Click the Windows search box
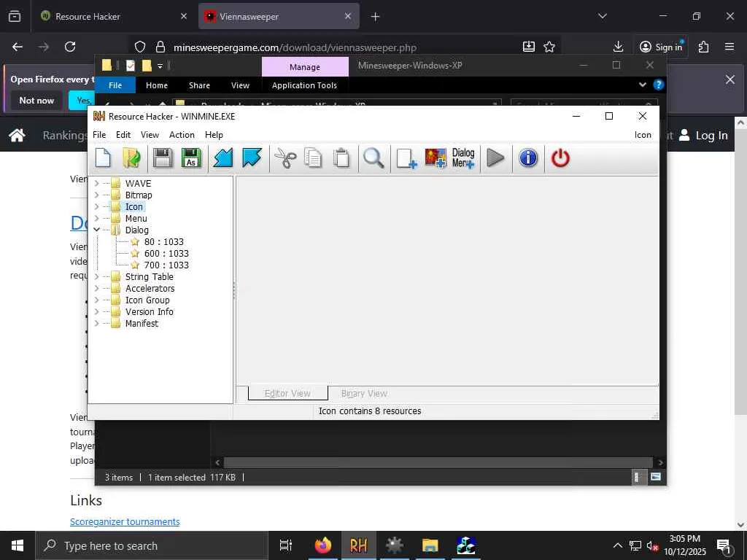747x560 pixels. [152, 545]
